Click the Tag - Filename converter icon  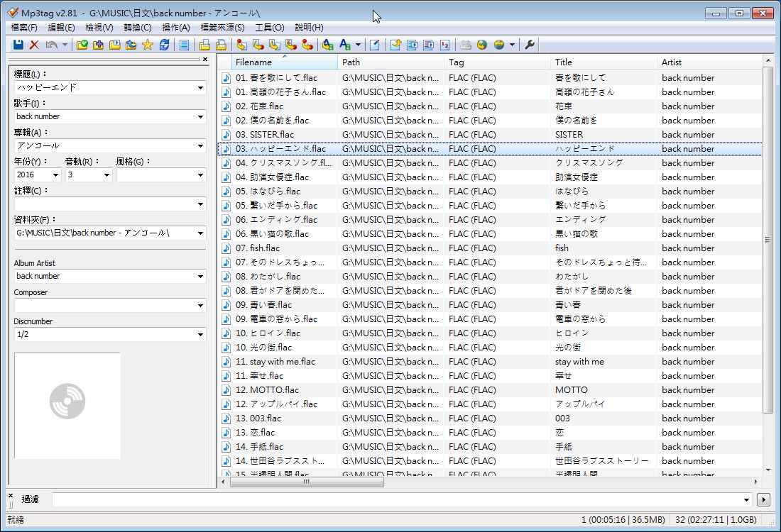click(242, 45)
